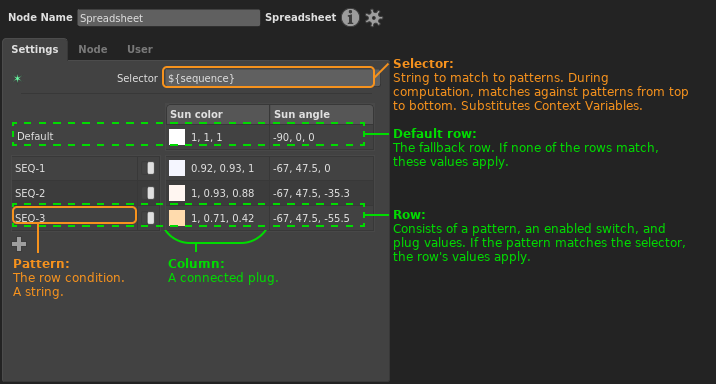
Task: Click the Default row sun angle cell
Action: (x=321, y=137)
